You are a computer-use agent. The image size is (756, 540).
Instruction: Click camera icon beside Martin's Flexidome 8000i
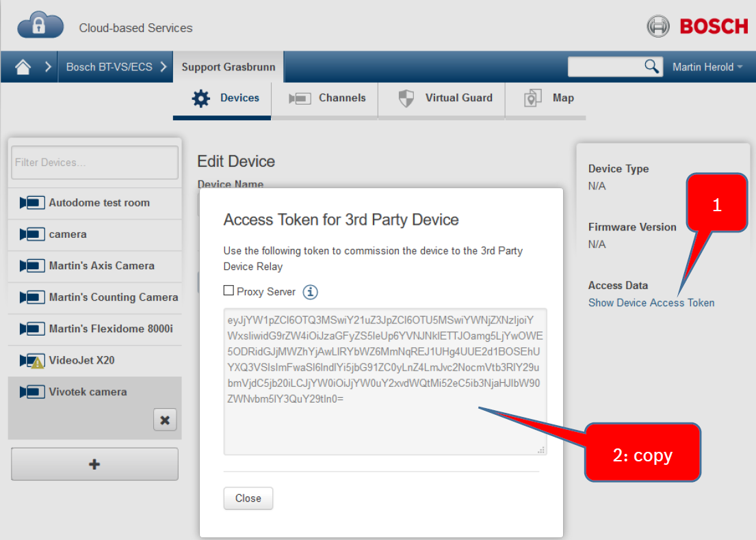point(32,329)
